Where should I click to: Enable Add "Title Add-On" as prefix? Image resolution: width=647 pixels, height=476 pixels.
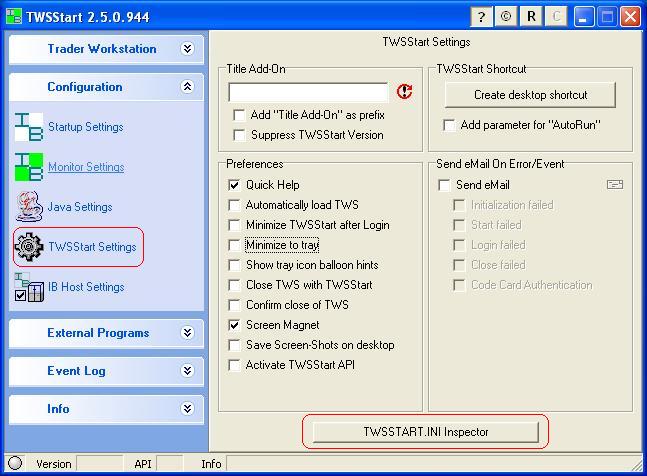tap(239, 115)
